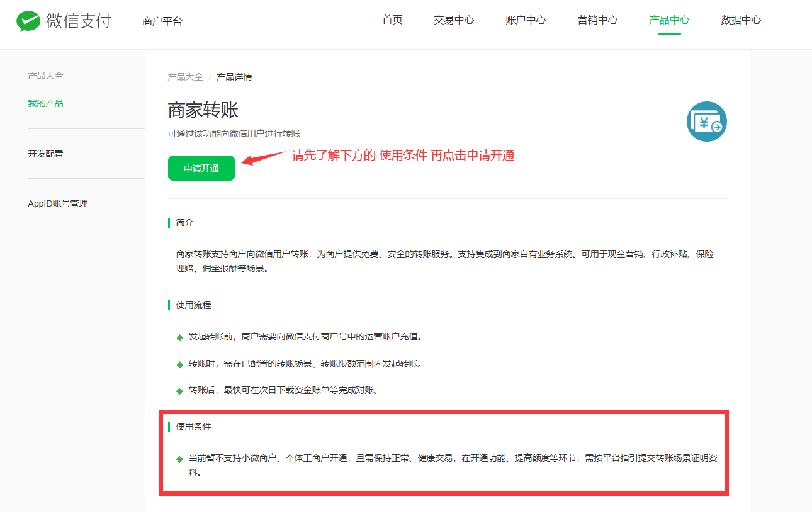Open the 账户中心 navigation tab
This screenshot has width=812, height=512.
(x=526, y=20)
